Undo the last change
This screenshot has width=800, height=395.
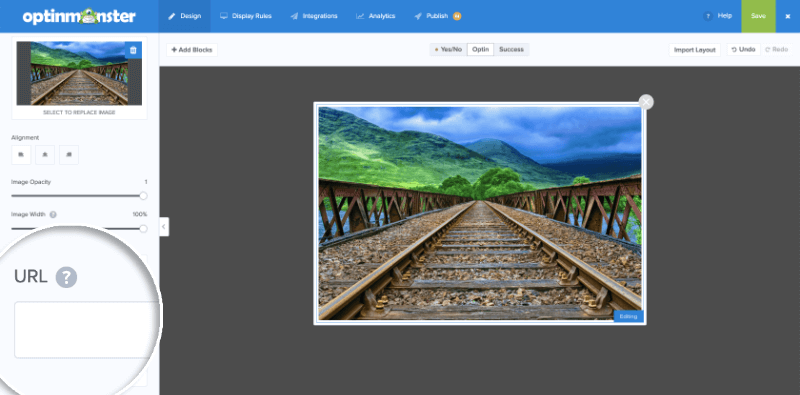[x=743, y=50]
